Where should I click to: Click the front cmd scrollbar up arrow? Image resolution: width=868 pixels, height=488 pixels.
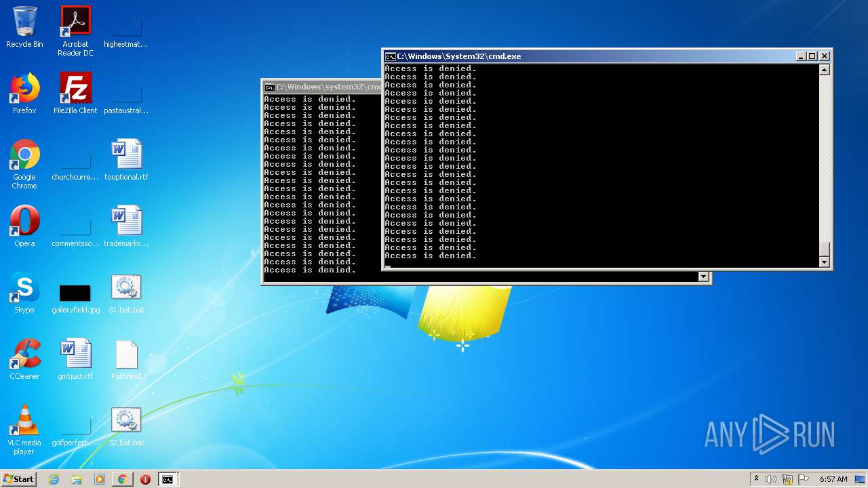click(825, 69)
